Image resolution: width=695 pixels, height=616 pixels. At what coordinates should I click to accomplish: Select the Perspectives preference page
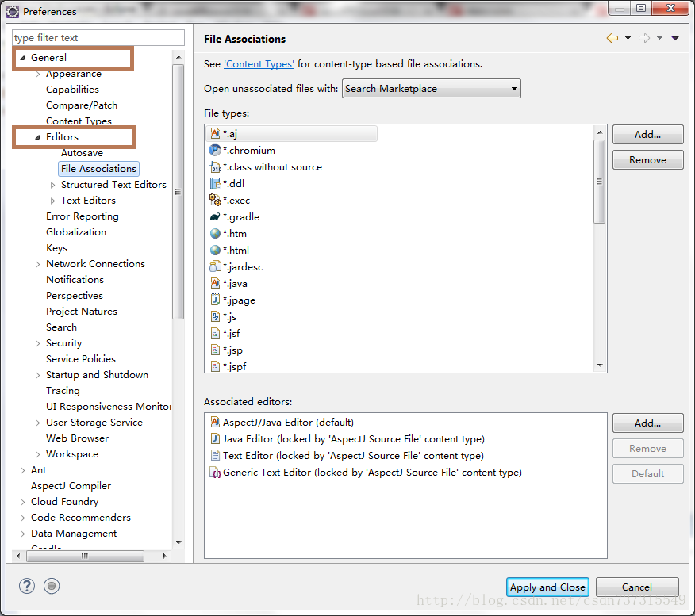pyautogui.click(x=75, y=296)
